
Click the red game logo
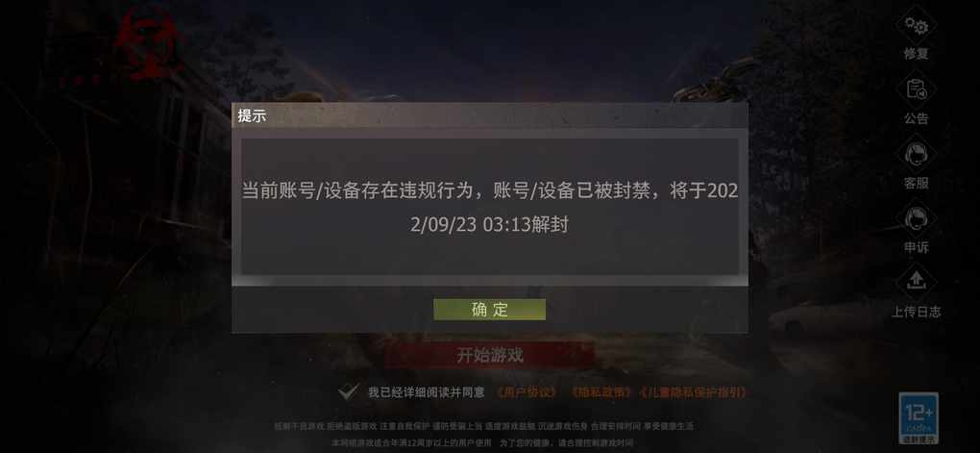tap(150, 45)
